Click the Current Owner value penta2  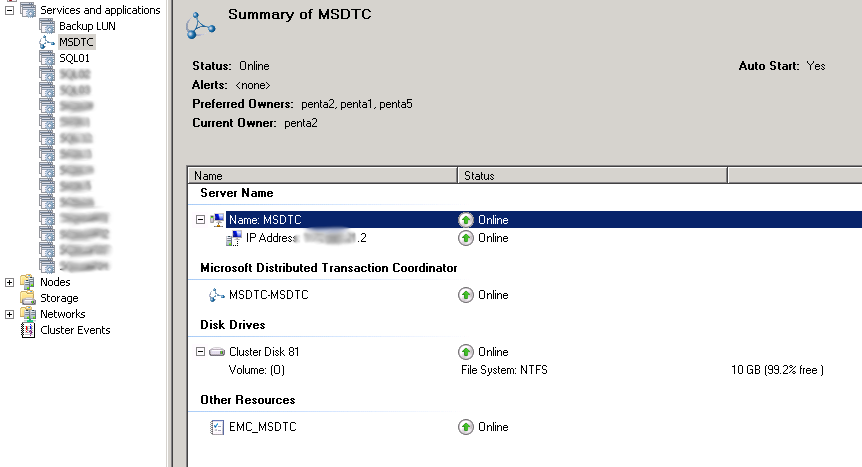coord(301,123)
